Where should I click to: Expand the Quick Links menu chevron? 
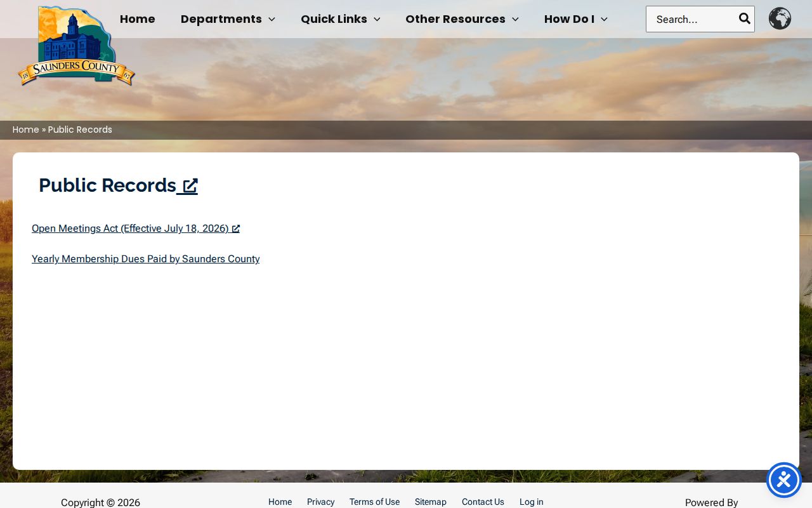point(377,20)
